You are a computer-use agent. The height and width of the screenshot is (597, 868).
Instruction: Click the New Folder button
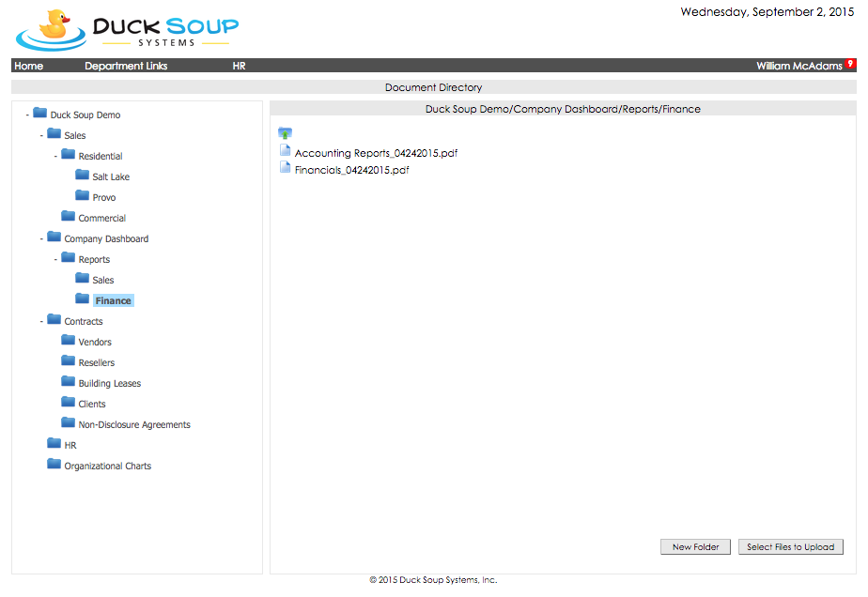click(696, 547)
